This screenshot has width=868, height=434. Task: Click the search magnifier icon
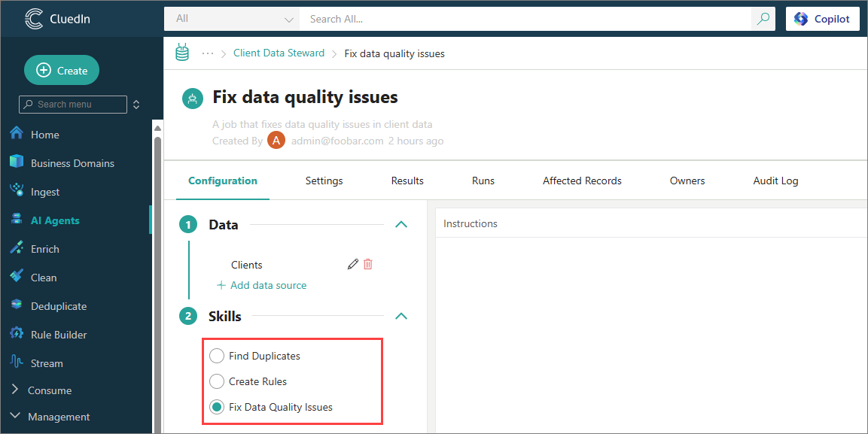point(763,19)
